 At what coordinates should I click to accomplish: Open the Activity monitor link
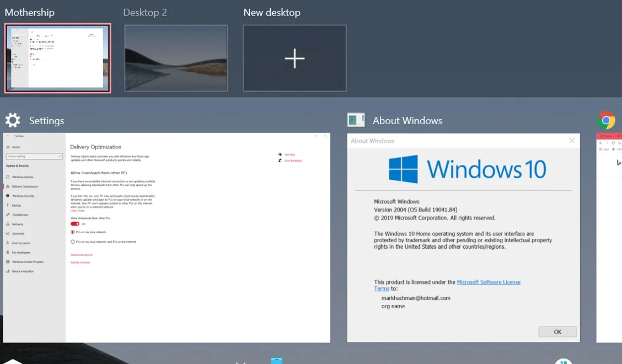click(x=80, y=263)
